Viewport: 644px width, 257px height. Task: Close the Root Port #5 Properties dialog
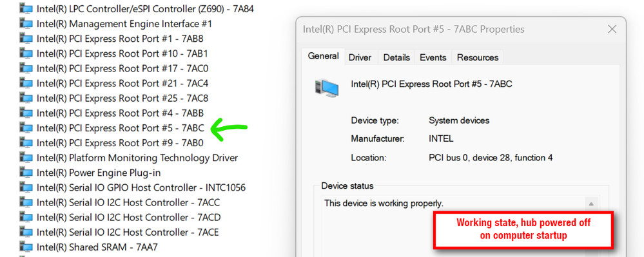[x=612, y=30]
